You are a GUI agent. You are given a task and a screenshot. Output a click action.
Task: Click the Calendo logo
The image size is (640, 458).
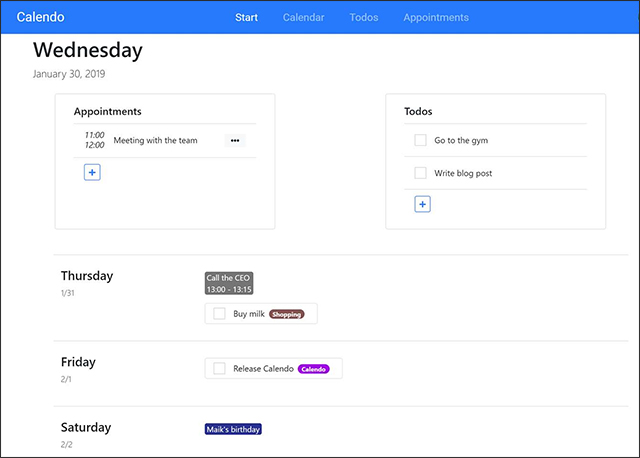tap(40, 17)
